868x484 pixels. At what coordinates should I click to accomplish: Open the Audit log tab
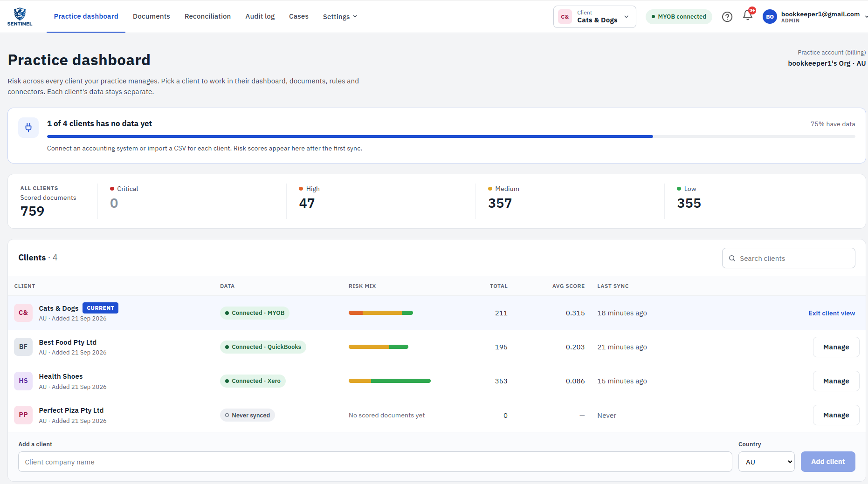(x=260, y=16)
